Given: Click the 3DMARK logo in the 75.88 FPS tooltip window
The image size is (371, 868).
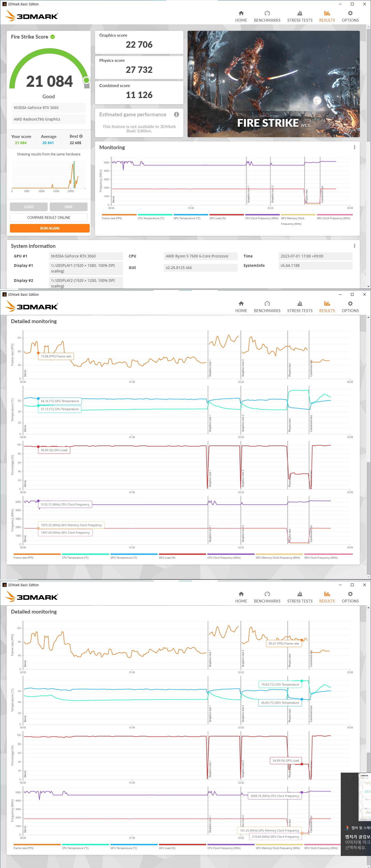Looking at the screenshot, I should (32, 306).
